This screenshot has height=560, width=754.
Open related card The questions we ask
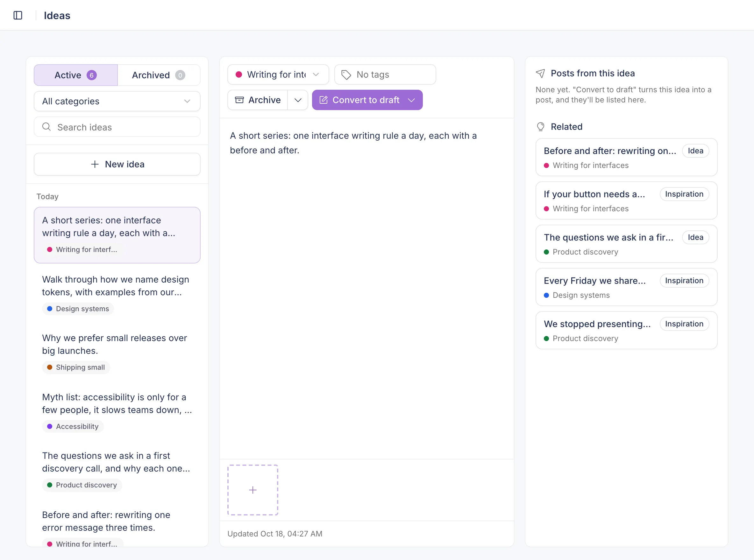coord(626,244)
